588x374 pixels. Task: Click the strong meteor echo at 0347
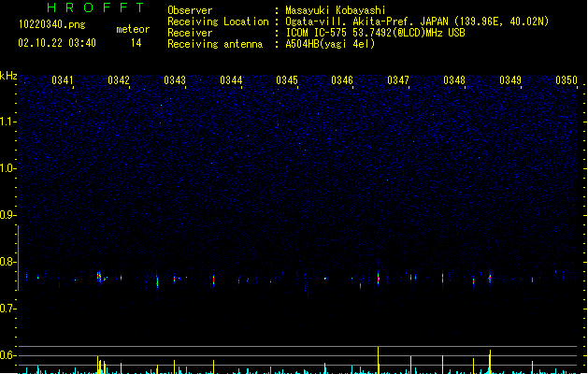click(378, 278)
